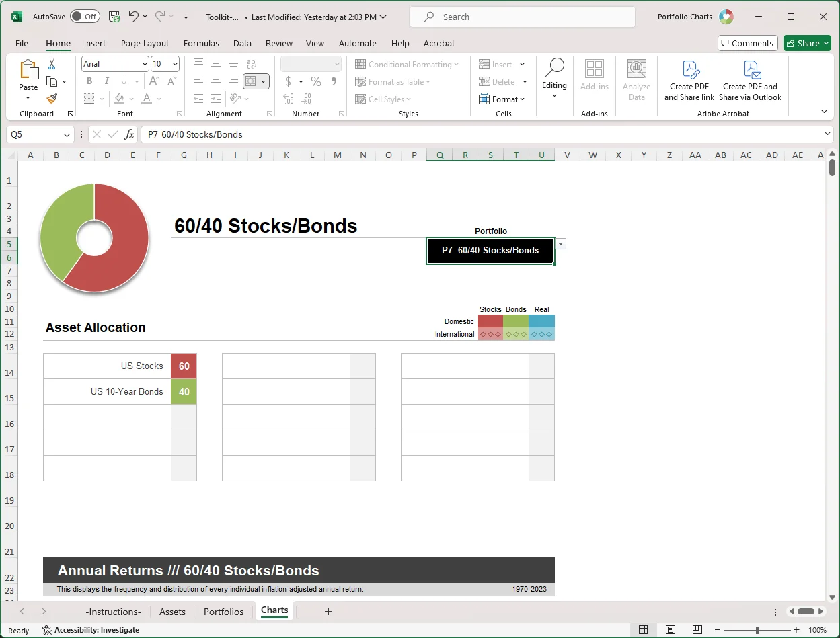Click in the Search box

coord(522,17)
